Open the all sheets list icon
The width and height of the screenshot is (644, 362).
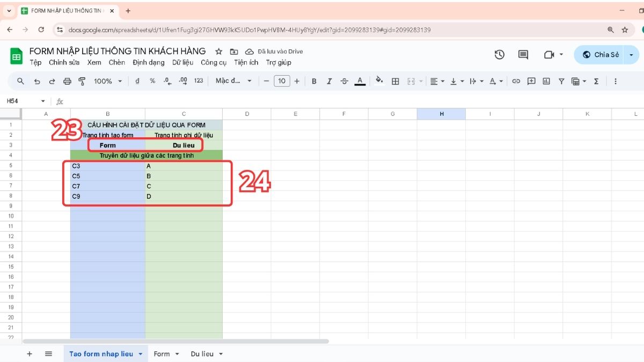pos(48,354)
